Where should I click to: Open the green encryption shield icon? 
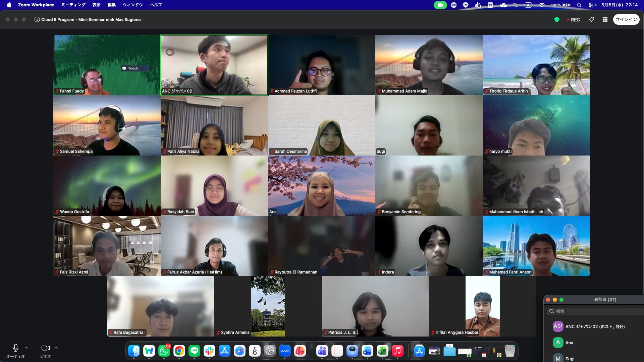coord(557,19)
